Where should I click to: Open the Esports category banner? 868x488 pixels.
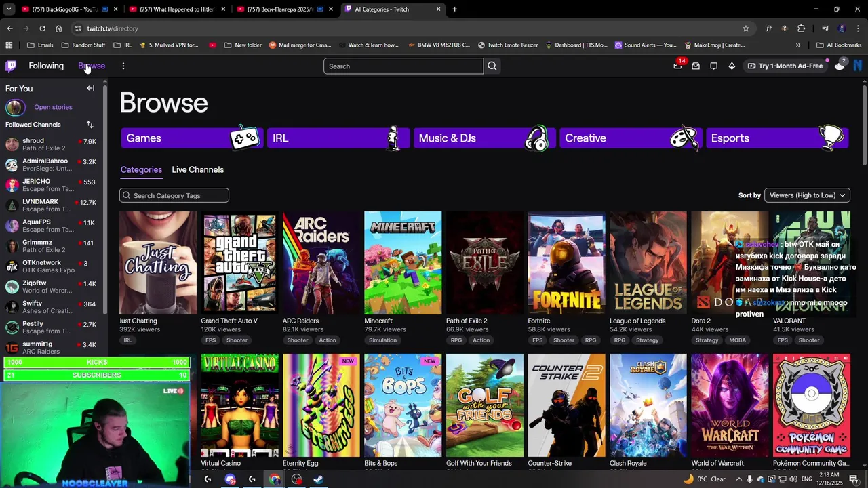click(x=777, y=138)
